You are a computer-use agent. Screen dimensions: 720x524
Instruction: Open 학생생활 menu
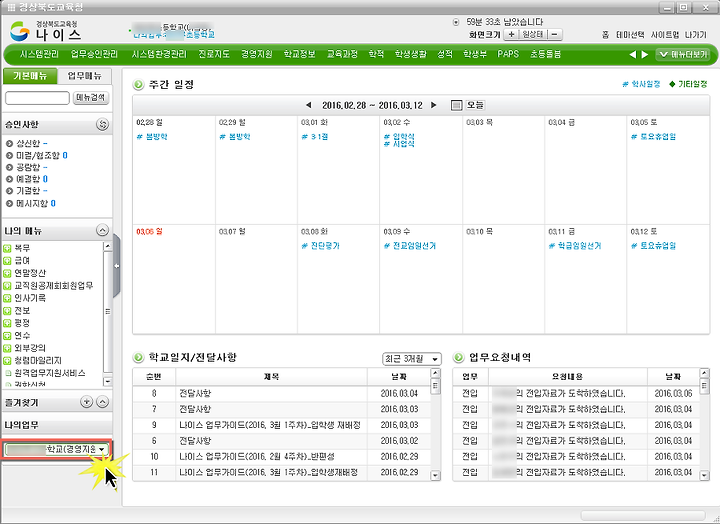click(411, 54)
